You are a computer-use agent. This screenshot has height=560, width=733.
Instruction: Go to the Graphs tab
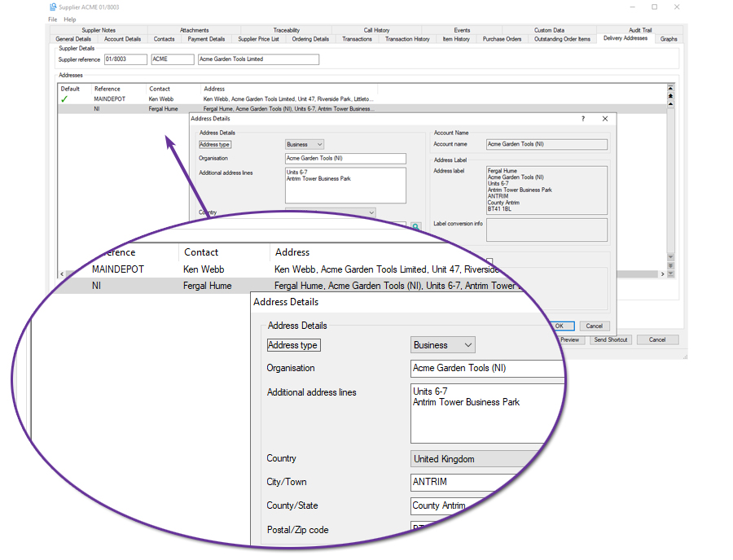669,39
